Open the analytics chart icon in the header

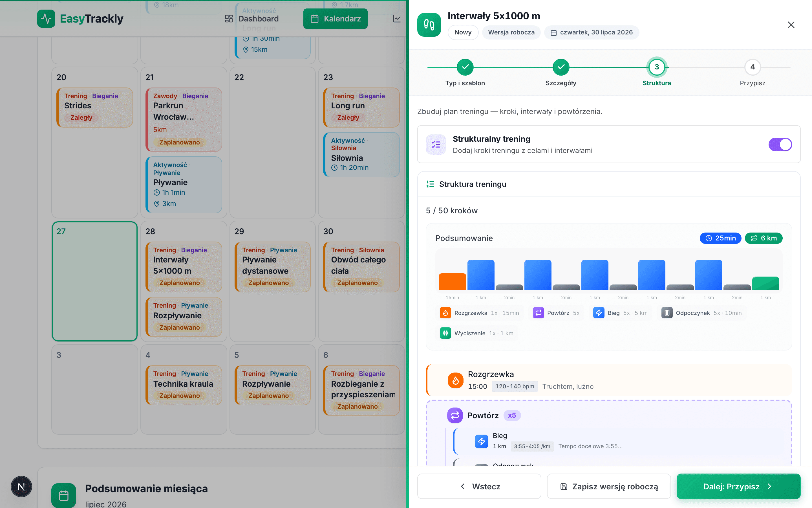coord(397,19)
